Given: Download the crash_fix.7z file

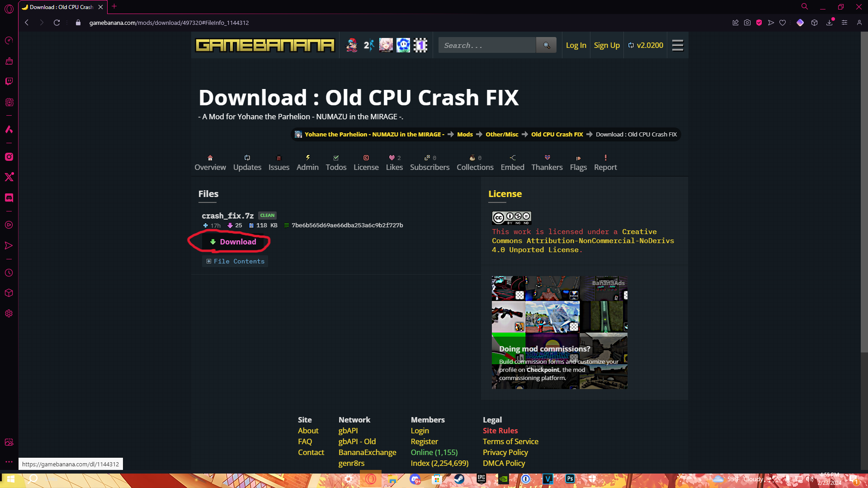Looking at the screenshot, I should click(233, 242).
